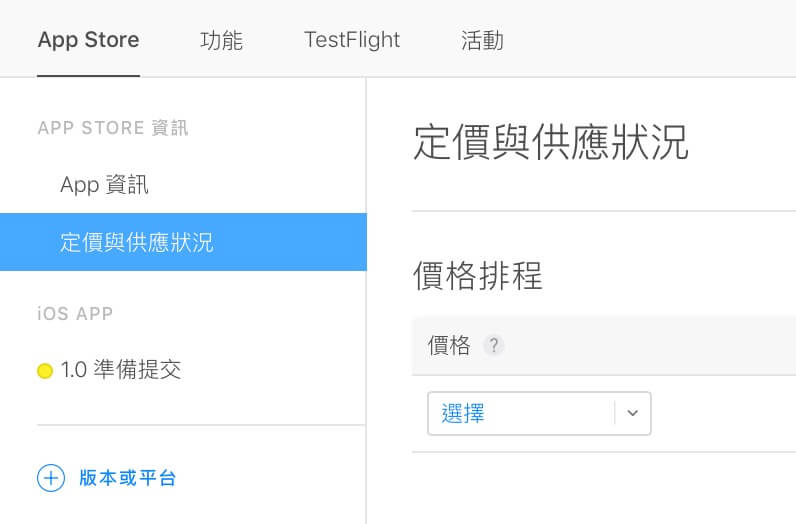Switch to the TestFlight tab
Screen dimensions: 796x524
point(352,40)
